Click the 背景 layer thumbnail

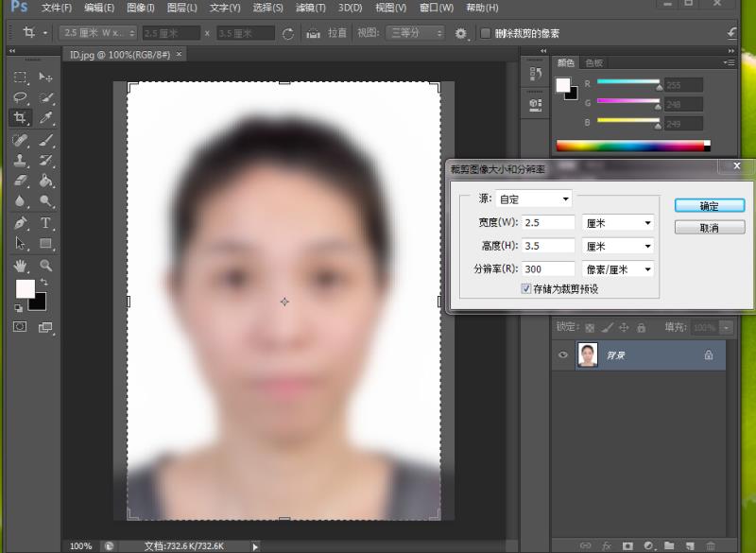pos(588,354)
